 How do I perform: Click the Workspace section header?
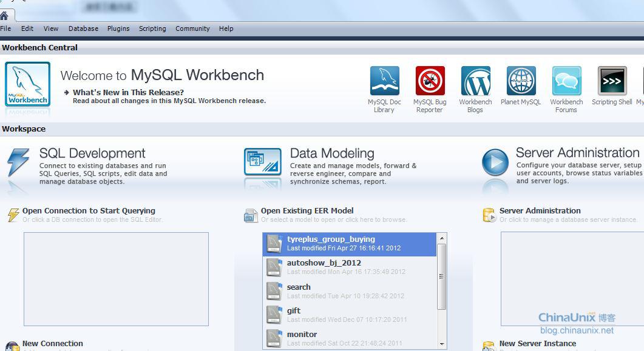(x=24, y=129)
